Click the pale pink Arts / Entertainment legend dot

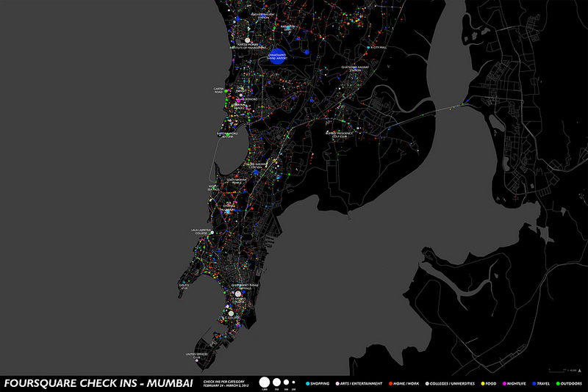(337, 383)
